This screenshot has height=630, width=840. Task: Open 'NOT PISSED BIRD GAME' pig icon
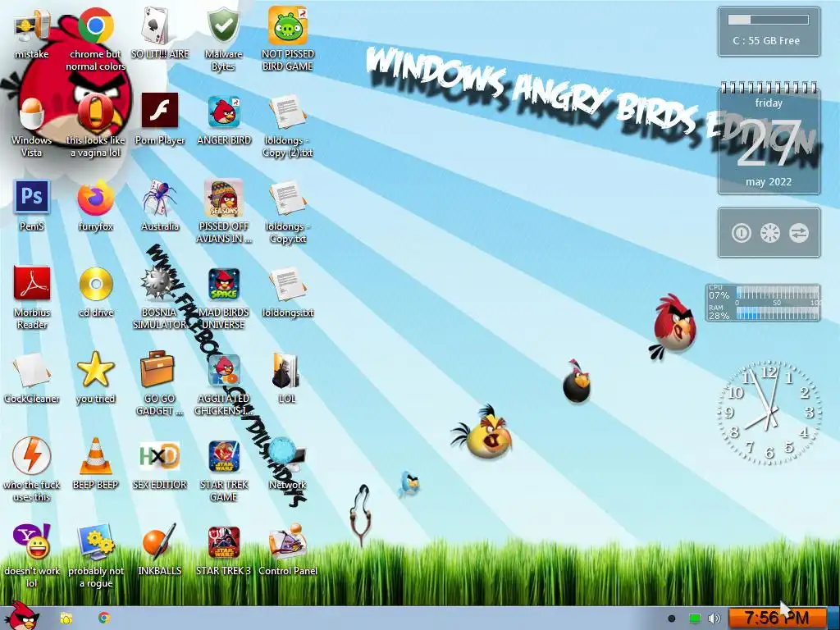(288, 25)
